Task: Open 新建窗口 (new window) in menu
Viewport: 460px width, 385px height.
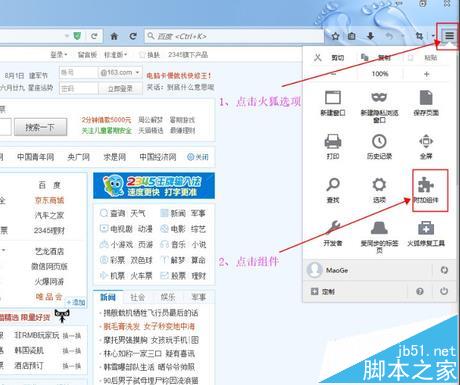Action: click(x=333, y=103)
